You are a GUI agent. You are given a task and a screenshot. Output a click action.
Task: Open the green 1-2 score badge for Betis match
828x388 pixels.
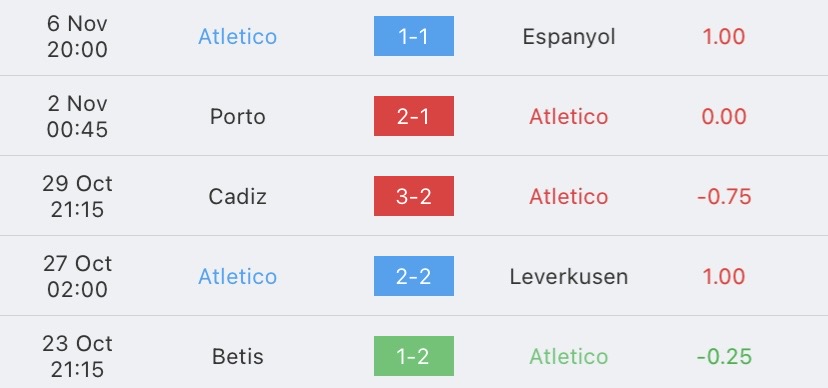coord(413,356)
